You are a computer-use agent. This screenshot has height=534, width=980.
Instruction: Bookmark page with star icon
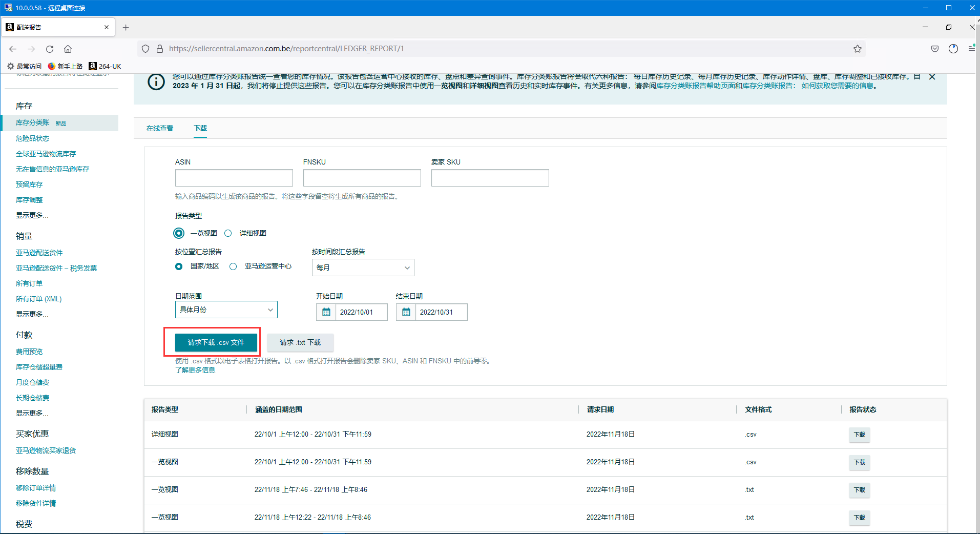[x=858, y=49]
